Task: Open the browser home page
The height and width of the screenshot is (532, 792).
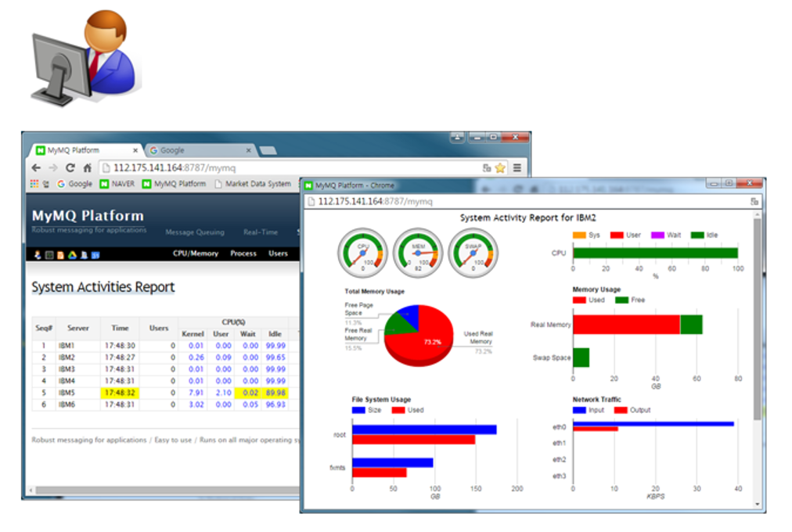Action: click(x=88, y=168)
